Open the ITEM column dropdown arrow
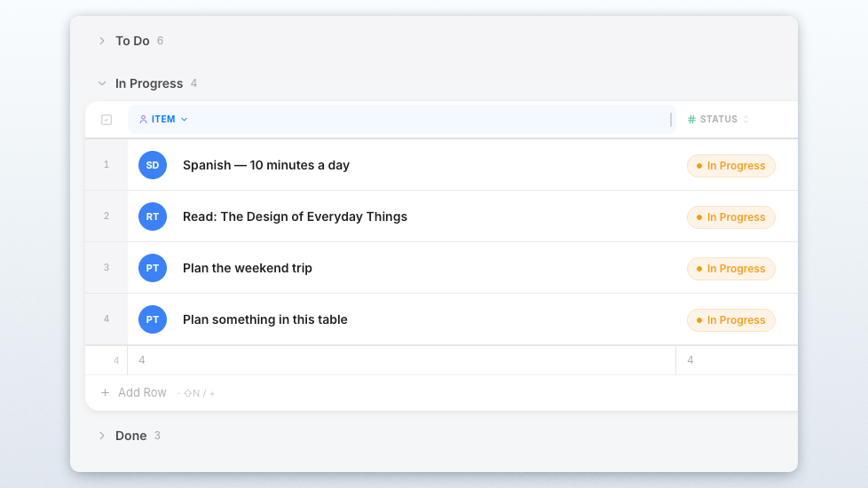Viewport: 868px width, 488px height. pos(185,120)
